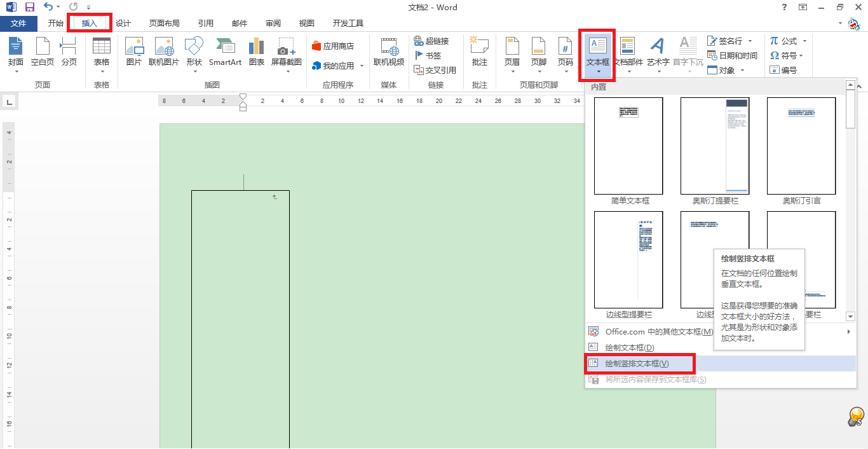
Task: Click inside the vertical text box
Action: (x=240, y=318)
